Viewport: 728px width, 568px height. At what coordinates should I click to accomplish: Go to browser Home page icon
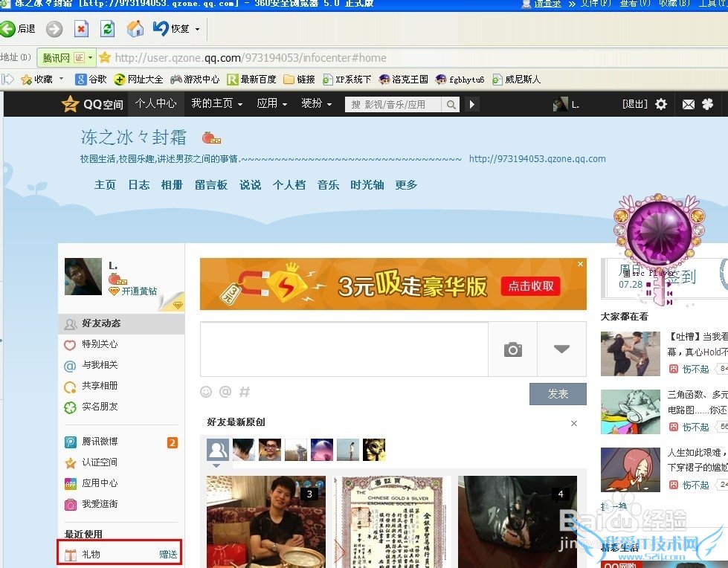[x=135, y=29]
